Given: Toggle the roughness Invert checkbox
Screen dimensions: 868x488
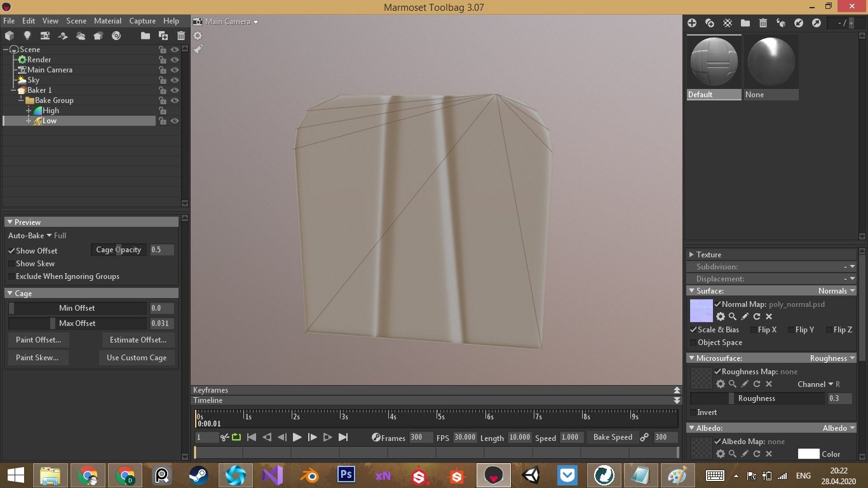Looking at the screenshot, I should (x=693, y=412).
